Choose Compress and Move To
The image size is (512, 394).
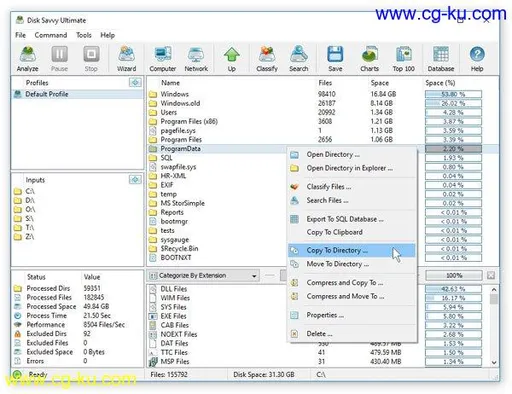352,296
